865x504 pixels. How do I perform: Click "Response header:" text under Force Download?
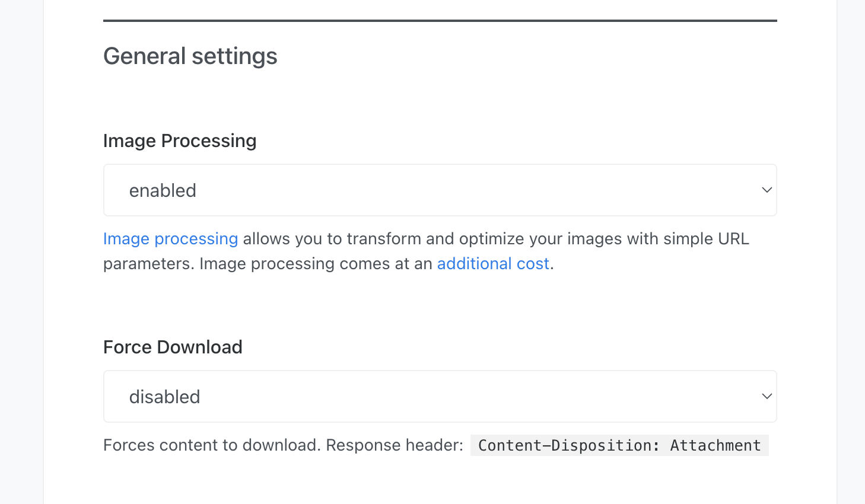[395, 446]
